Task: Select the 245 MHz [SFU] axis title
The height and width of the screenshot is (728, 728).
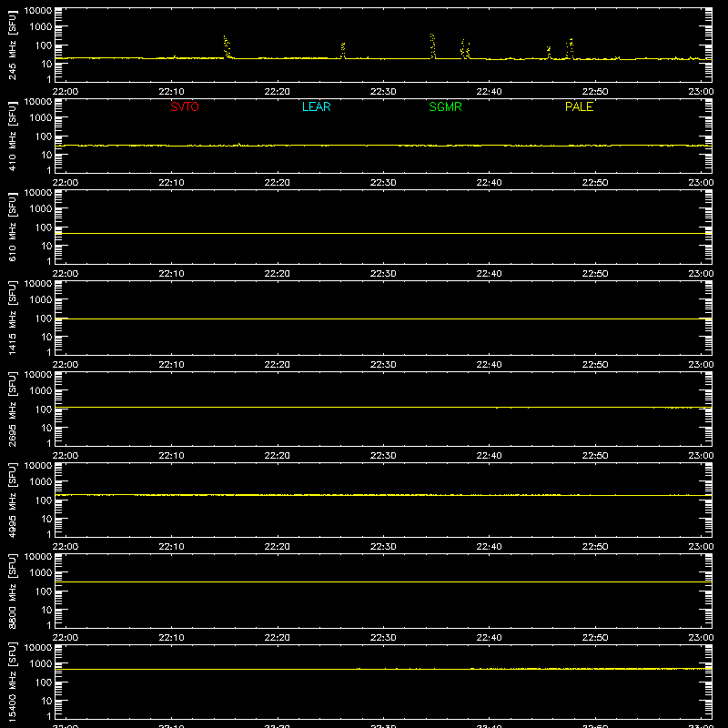Action: click(12, 45)
